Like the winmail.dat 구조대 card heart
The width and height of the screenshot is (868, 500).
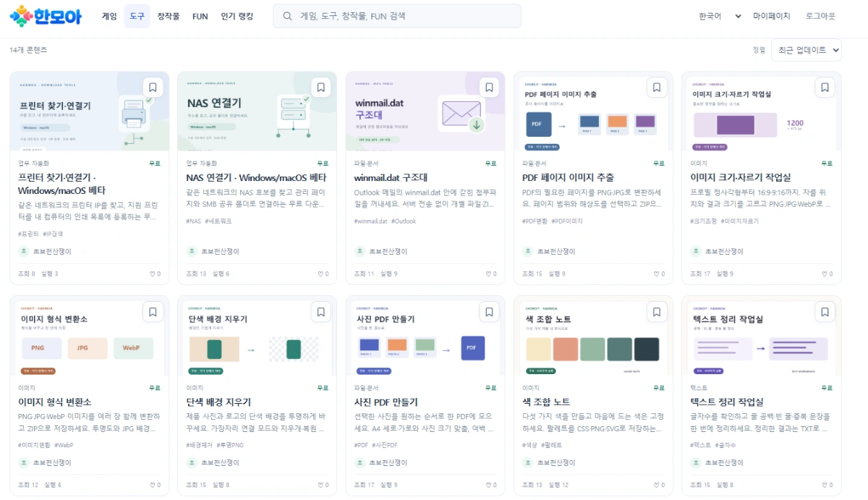(490, 274)
